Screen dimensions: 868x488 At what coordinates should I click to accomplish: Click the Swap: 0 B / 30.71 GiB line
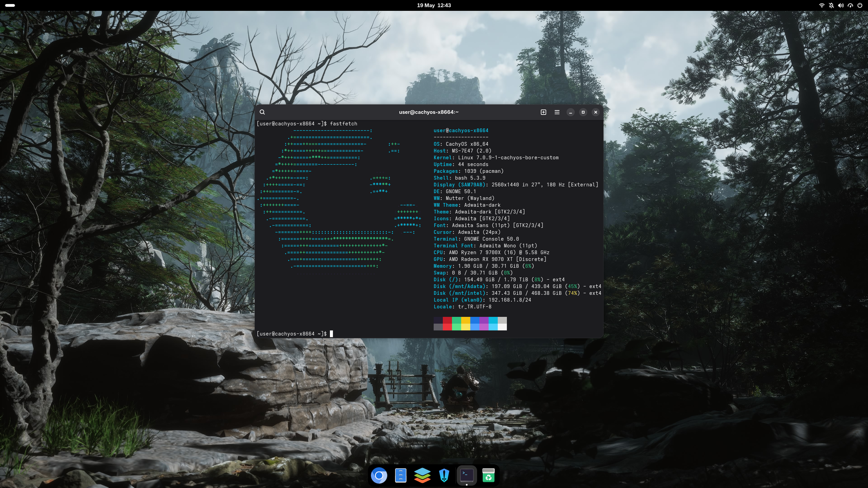[473, 273]
